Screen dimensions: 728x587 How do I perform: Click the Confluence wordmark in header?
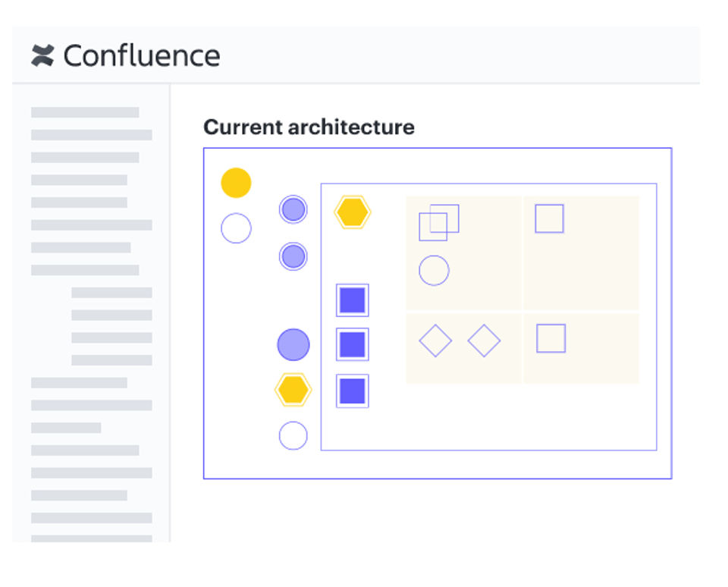point(142,55)
